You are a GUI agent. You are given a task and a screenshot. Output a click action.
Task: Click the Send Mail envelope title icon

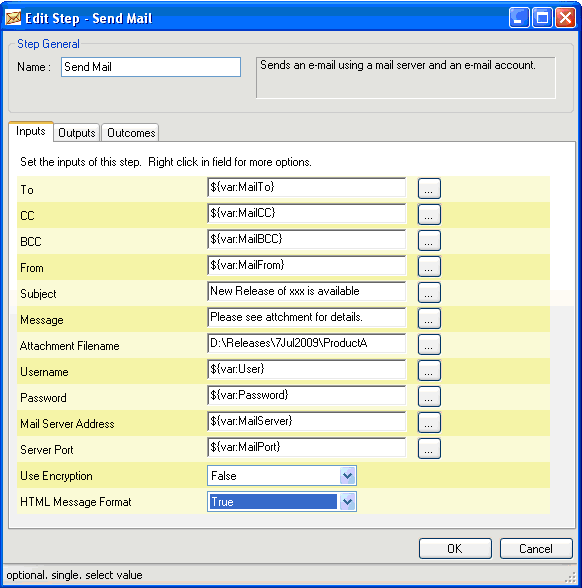(13, 18)
